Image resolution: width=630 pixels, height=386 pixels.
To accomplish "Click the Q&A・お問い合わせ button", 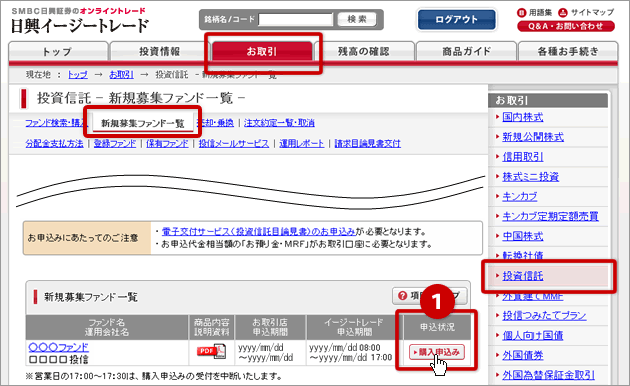I will (x=566, y=27).
